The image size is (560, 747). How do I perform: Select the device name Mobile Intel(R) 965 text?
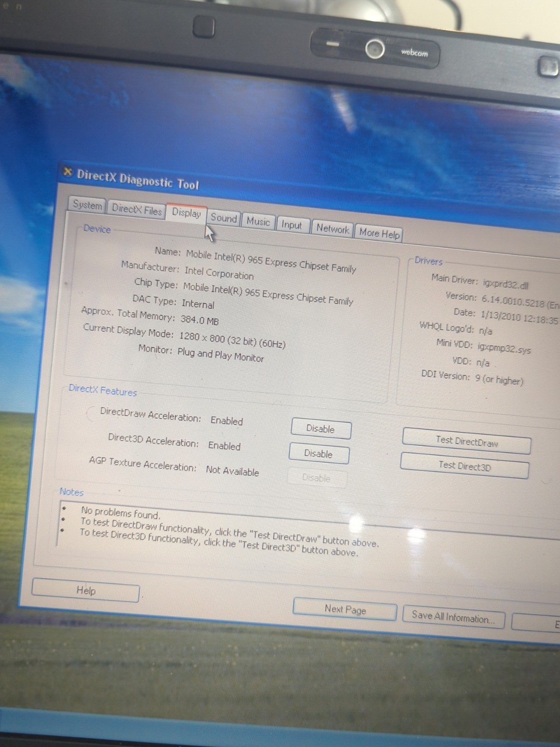pos(271,261)
